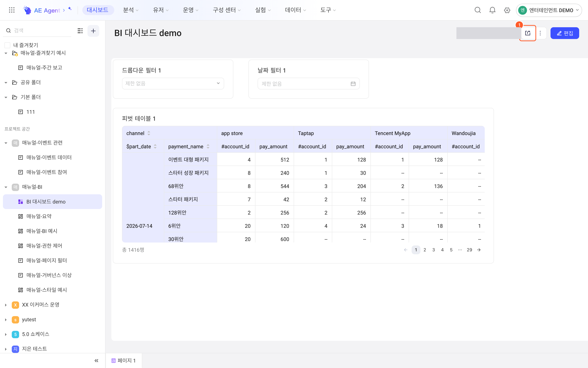Open the global search magnifier icon

[478, 10]
